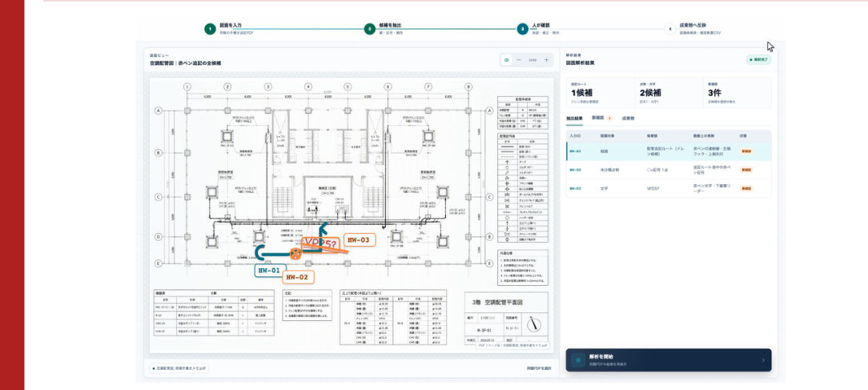The width and height of the screenshot is (868, 390).
Task: Open the 成果物 tab
Action: (x=628, y=119)
